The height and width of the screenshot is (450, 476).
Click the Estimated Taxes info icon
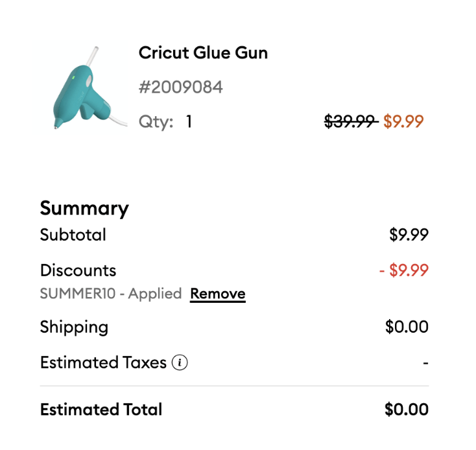click(x=180, y=363)
